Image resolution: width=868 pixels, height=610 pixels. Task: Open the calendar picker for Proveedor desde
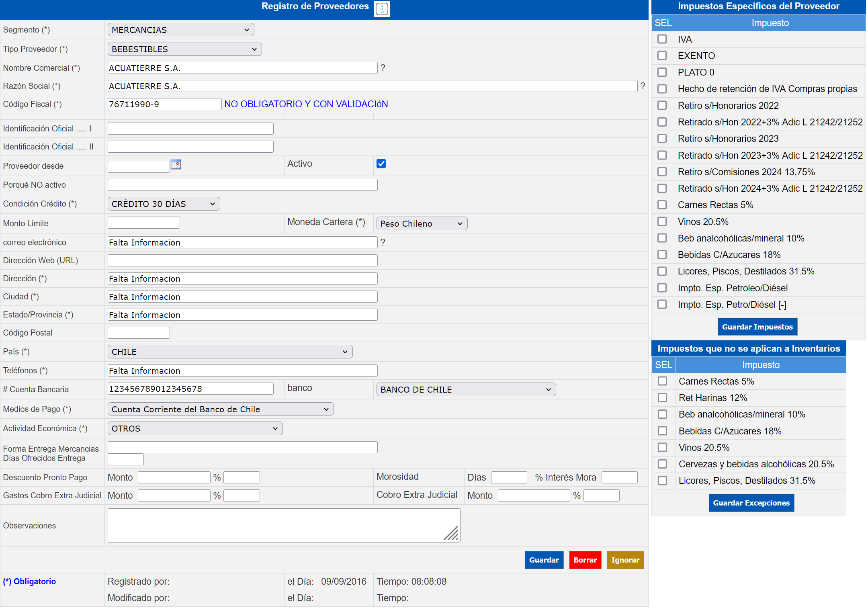click(x=176, y=164)
